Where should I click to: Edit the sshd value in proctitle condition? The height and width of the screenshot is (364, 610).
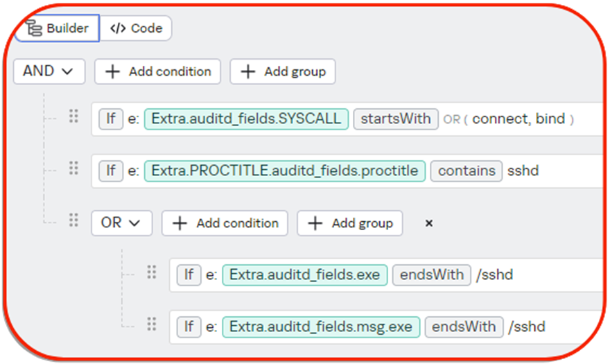(523, 171)
